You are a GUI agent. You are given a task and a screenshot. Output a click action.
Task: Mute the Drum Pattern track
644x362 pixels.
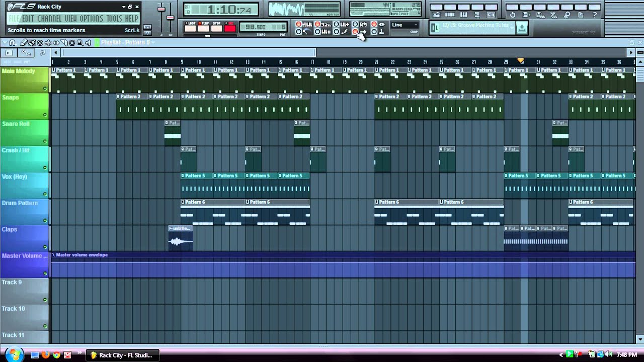tap(45, 220)
